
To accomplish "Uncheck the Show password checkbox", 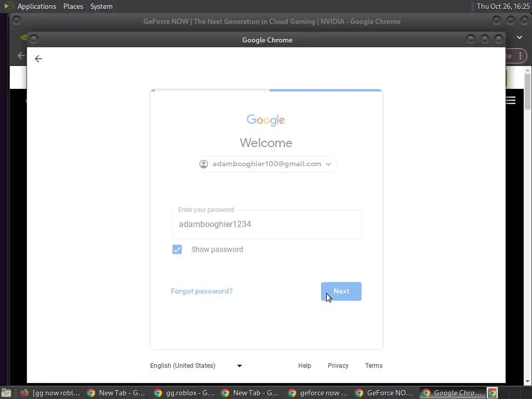I will click(177, 249).
